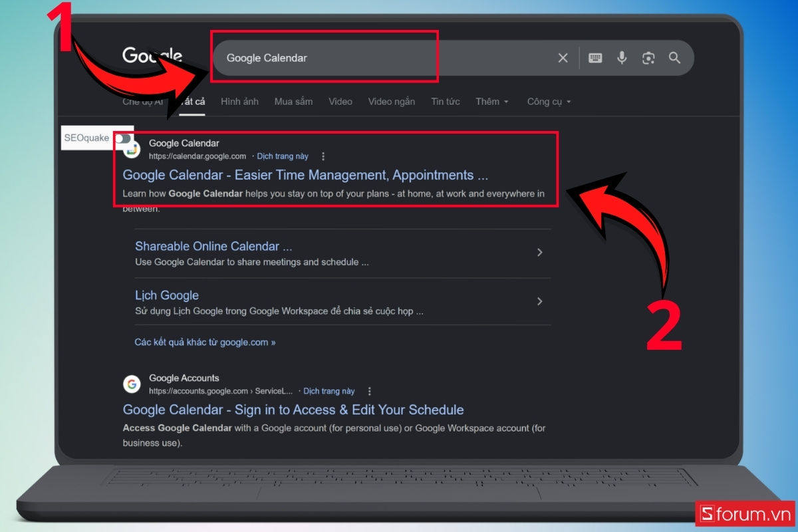The image size is (798, 532).
Task: Switch to the Video ngắn tab
Action: [x=392, y=102]
